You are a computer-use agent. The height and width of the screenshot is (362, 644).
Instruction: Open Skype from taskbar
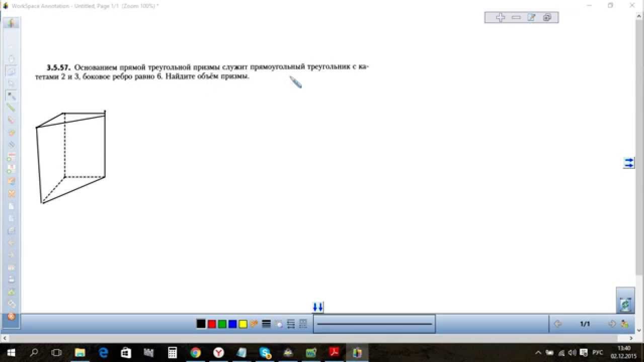click(x=265, y=352)
